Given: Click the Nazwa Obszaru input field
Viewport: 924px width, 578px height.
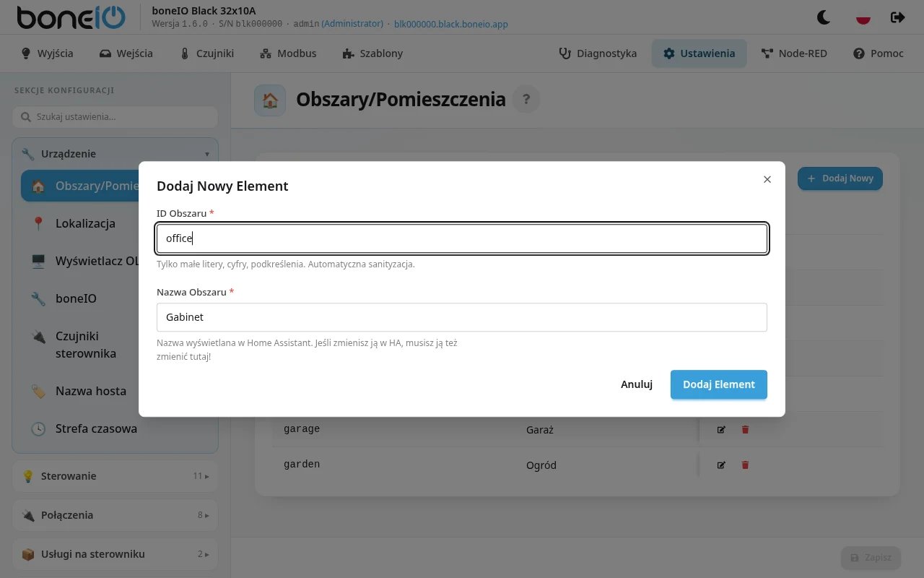Looking at the screenshot, I should [x=462, y=317].
